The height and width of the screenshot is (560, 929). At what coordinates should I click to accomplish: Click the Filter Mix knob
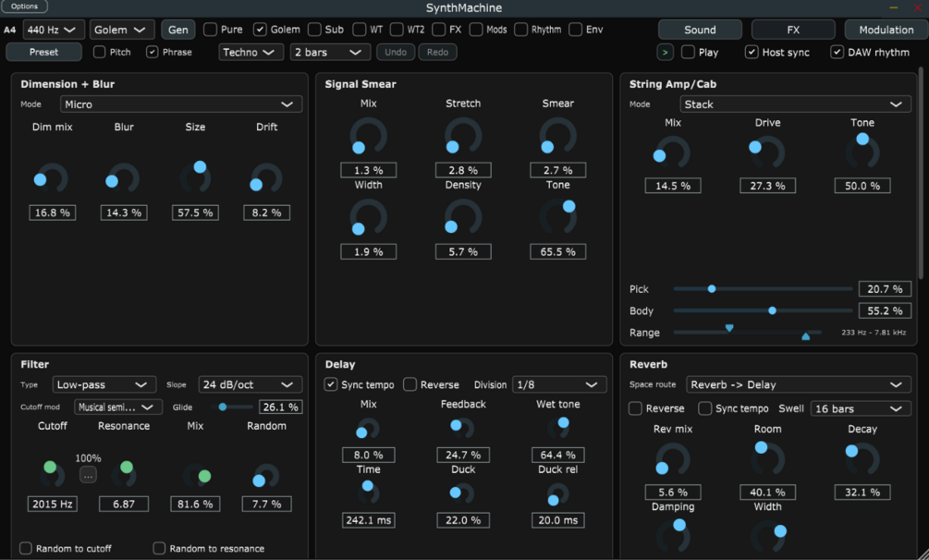196,475
